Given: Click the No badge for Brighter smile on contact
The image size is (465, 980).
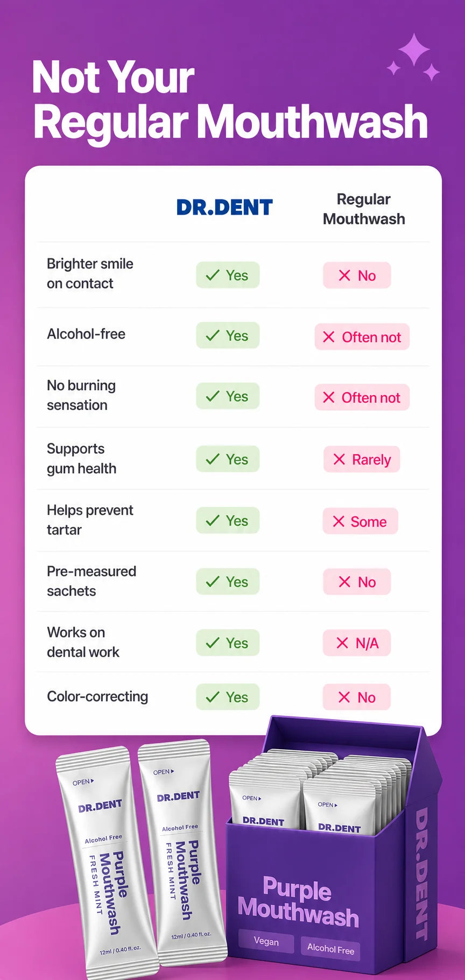Looking at the screenshot, I should tap(357, 276).
